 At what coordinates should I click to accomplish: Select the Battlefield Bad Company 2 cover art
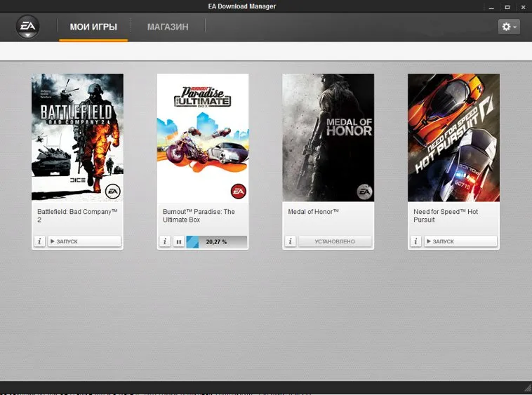coord(77,138)
